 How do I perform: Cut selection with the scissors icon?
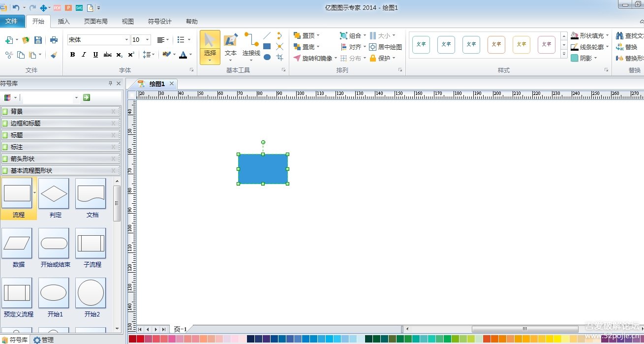coord(9,55)
